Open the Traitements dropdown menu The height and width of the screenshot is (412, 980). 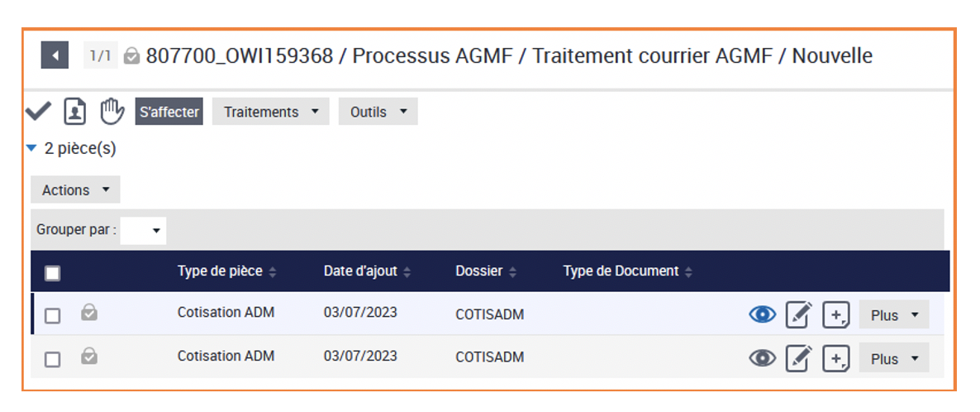click(x=270, y=112)
